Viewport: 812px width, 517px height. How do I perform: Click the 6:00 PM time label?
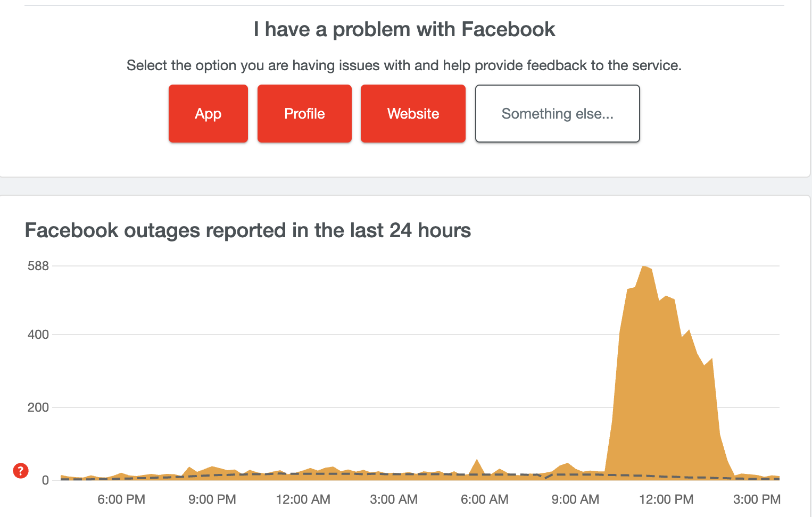[x=121, y=499]
